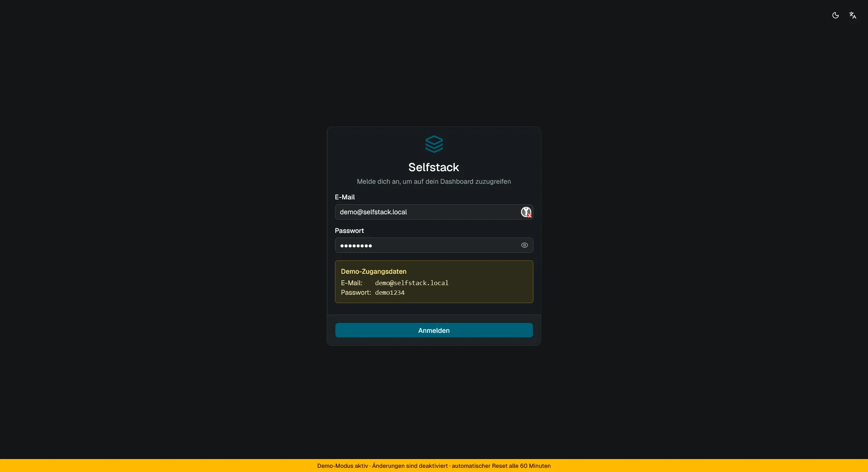Click the Passwort field label
This screenshot has height=472, width=868.
pos(349,231)
